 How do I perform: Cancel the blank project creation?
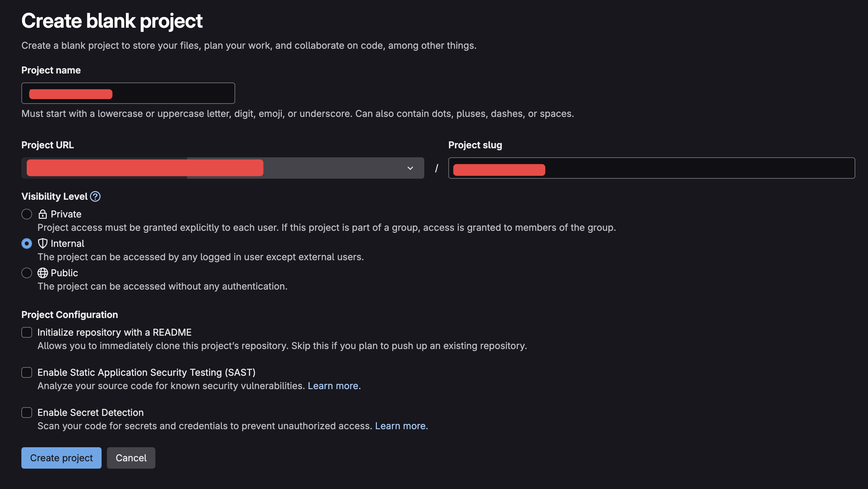(x=131, y=458)
